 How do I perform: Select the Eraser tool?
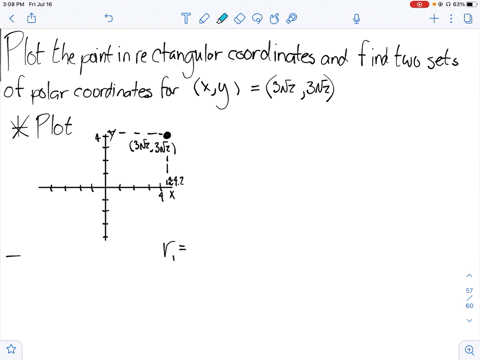pyautogui.click(x=240, y=18)
